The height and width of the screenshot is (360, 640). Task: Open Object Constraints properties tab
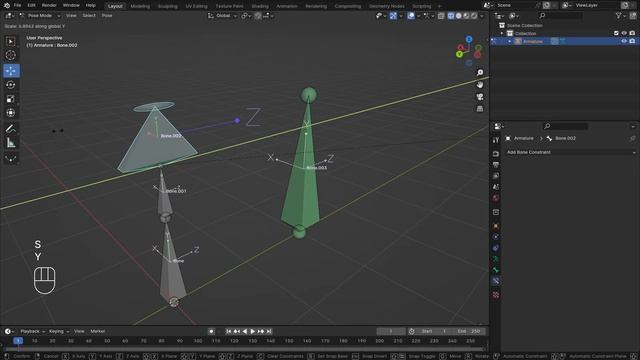click(496, 248)
